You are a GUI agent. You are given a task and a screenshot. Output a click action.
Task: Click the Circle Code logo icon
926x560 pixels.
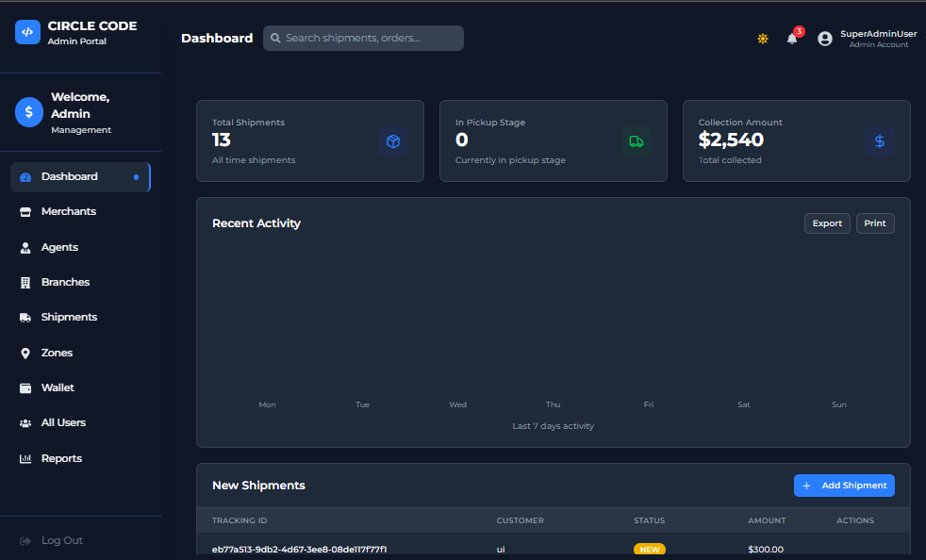pyautogui.click(x=27, y=32)
